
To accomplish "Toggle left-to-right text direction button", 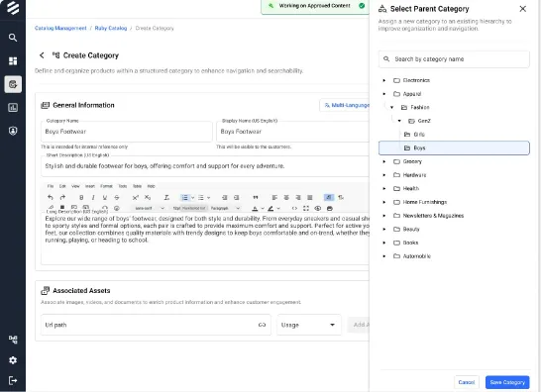I will point(329,198).
